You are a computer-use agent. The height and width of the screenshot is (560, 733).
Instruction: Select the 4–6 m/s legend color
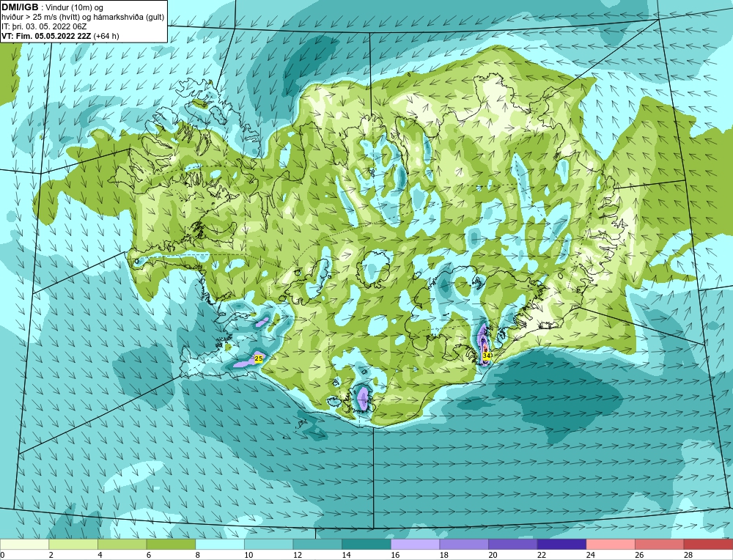pos(122,544)
